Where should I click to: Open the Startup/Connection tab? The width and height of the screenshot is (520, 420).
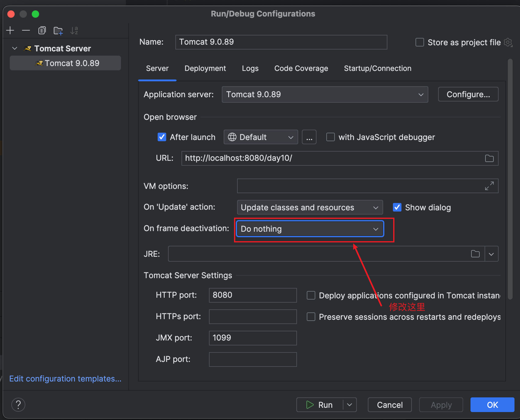point(377,68)
